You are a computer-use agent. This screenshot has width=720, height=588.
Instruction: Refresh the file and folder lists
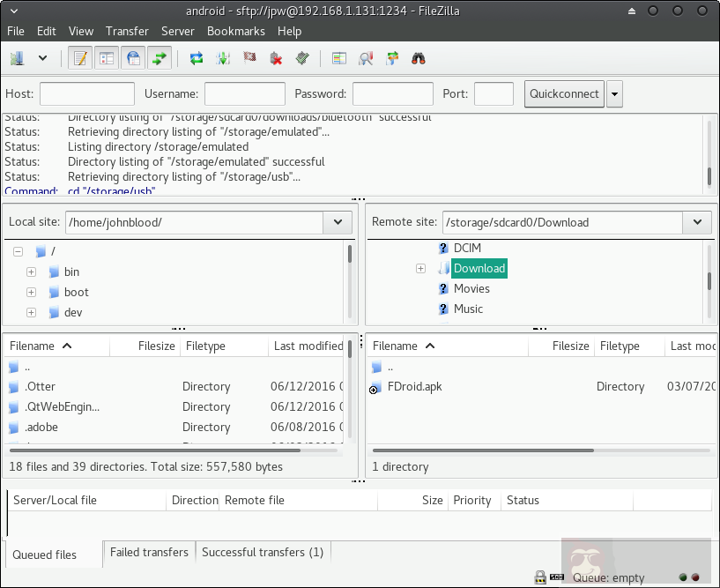(197, 58)
